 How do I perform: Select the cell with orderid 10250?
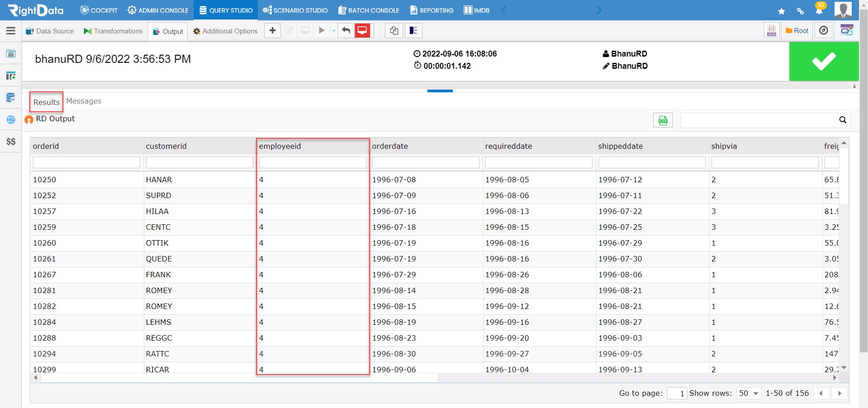(x=87, y=180)
